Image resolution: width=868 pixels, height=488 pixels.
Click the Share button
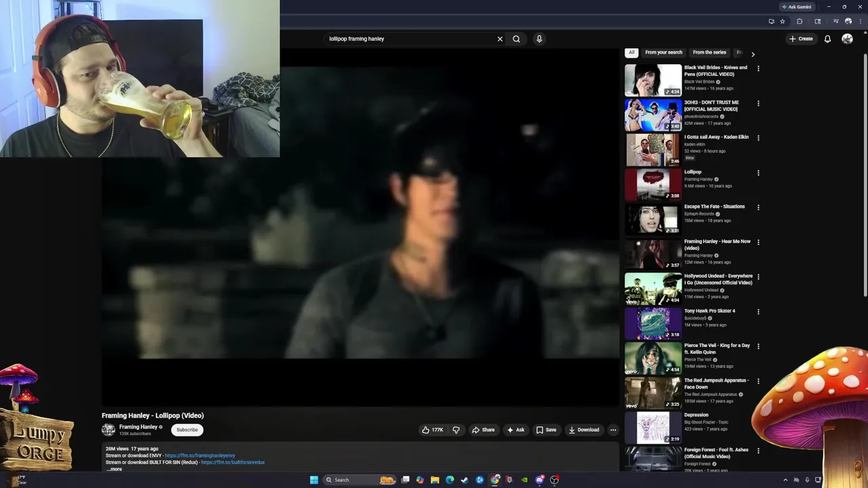click(x=484, y=430)
